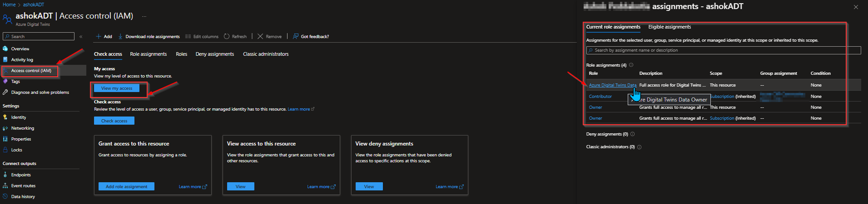868x204 pixels.
Task: Click the Remove X icon in toolbar
Action: [260, 36]
